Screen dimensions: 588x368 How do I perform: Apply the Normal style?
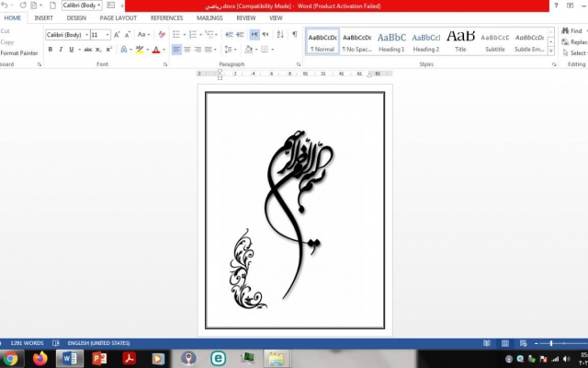[322, 41]
